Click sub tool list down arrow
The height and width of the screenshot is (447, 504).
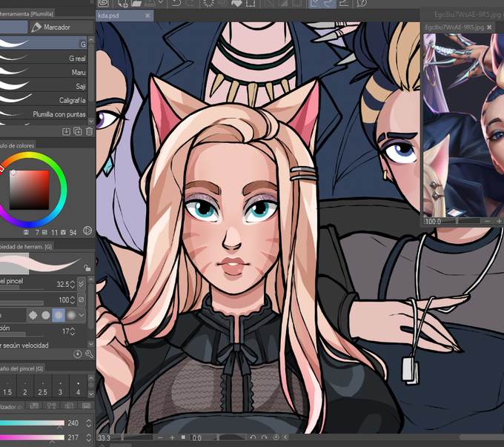click(x=91, y=121)
